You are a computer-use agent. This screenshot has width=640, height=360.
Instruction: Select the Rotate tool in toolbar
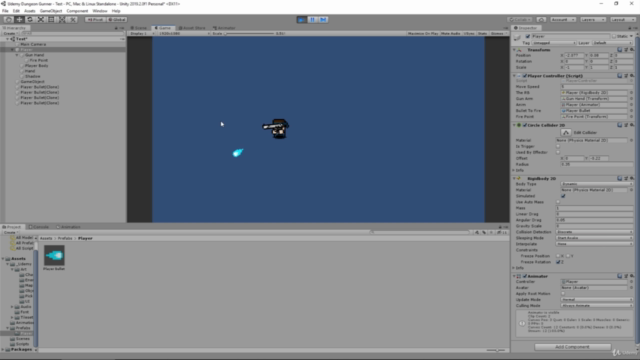[30, 19]
